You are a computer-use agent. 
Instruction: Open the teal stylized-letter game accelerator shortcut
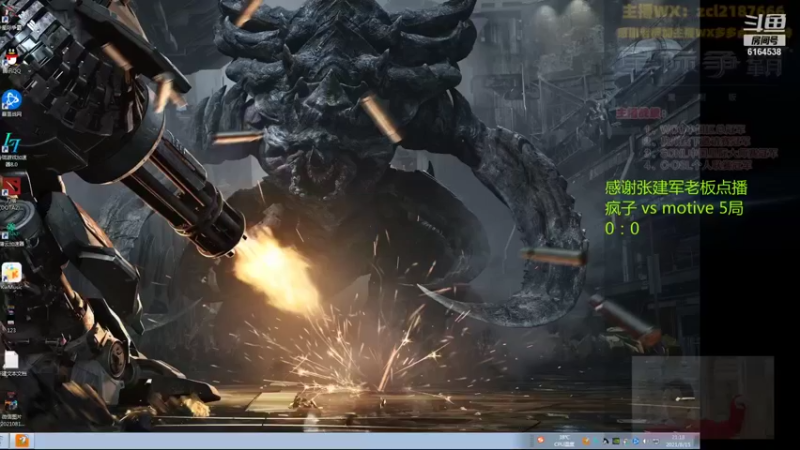coord(11,145)
